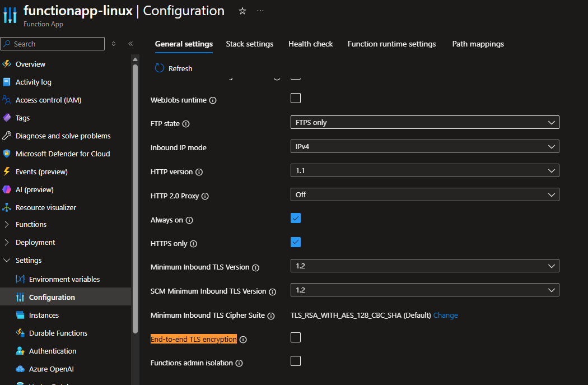The image size is (588, 385).
Task: Click the Activity log icon
Action: point(7,82)
